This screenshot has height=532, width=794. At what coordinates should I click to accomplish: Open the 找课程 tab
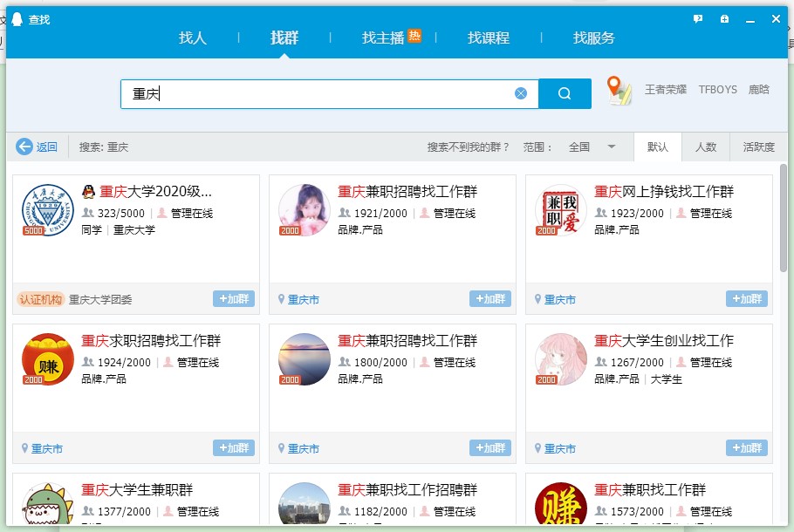pos(489,38)
